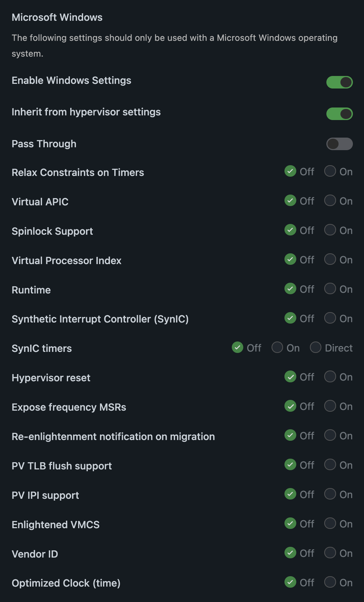Select Off for Hypervisor reset
The width and height of the screenshot is (364, 602).
[290, 377]
